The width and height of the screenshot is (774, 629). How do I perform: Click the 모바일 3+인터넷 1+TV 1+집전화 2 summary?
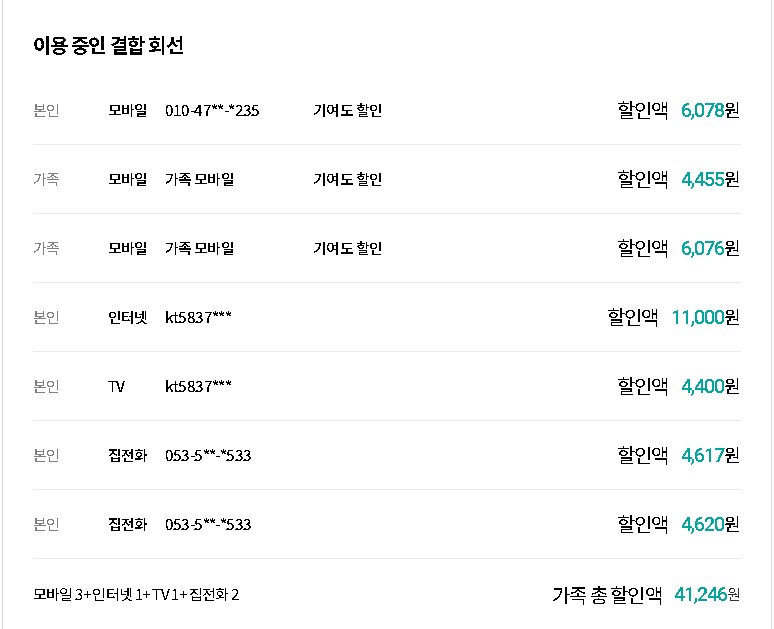pyautogui.click(x=136, y=596)
